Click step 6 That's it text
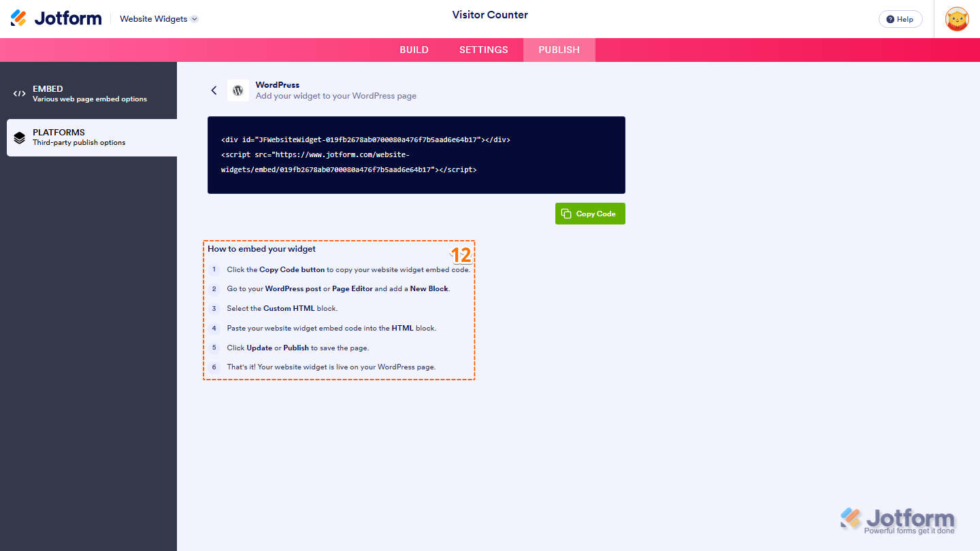 (x=322, y=367)
